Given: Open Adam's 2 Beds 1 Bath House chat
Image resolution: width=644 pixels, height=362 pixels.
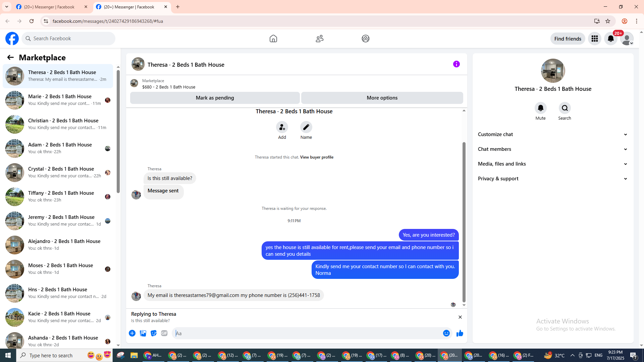Looking at the screenshot, I should (58, 148).
